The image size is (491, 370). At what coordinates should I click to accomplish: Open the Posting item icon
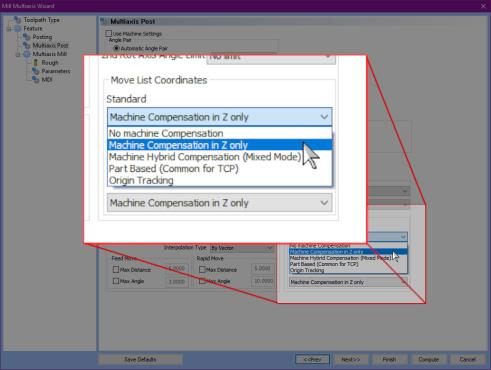click(x=27, y=37)
